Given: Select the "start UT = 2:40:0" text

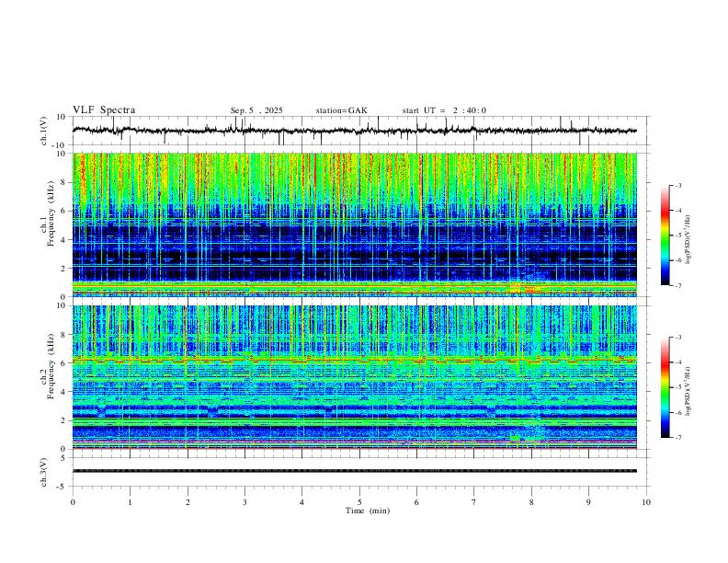Looking at the screenshot, I should pyautogui.click(x=444, y=110).
